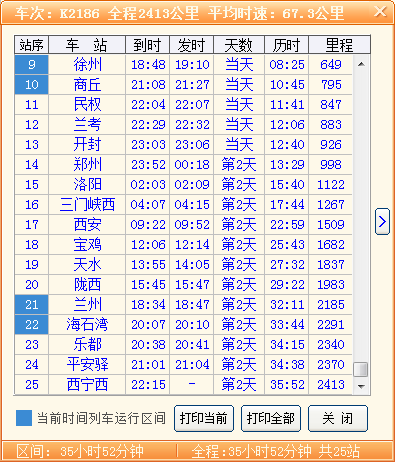
Task: Click the blue legend square for 当前时间列车运行区间
Action: [24, 418]
